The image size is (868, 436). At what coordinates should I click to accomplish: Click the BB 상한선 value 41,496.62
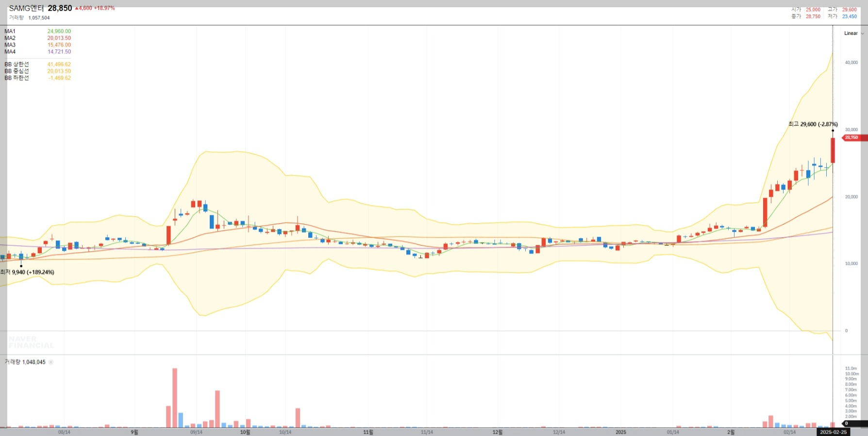pos(59,65)
